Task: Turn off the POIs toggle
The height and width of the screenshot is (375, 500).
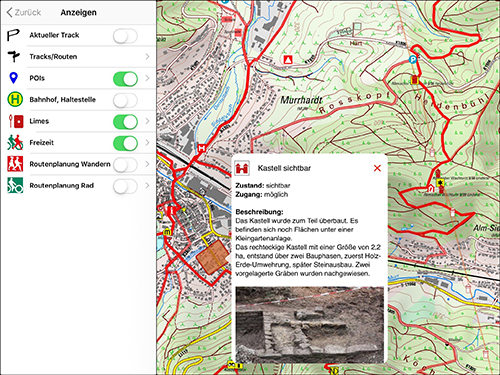Action: click(x=125, y=79)
